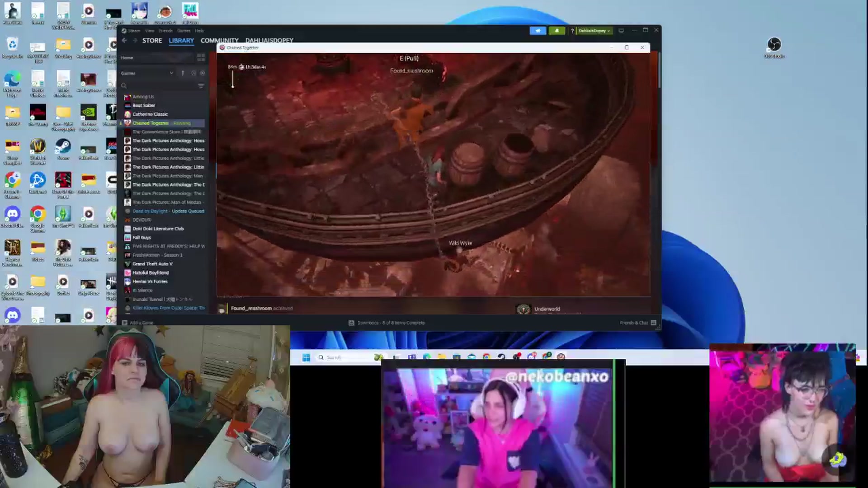Click the library search field

click(x=158, y=85)
